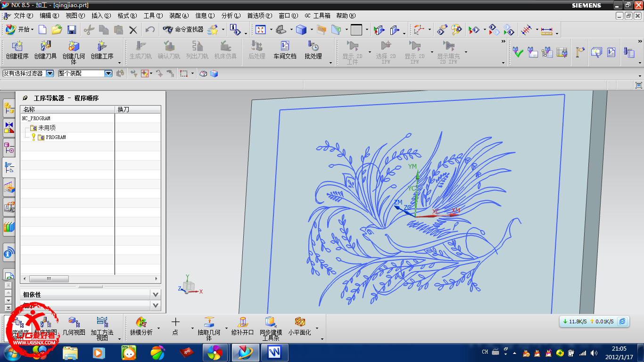Click the navigator horizontal scrollbar thumb
The height and width of the screenshot is (362, 644).
click(x=49, y=279)
